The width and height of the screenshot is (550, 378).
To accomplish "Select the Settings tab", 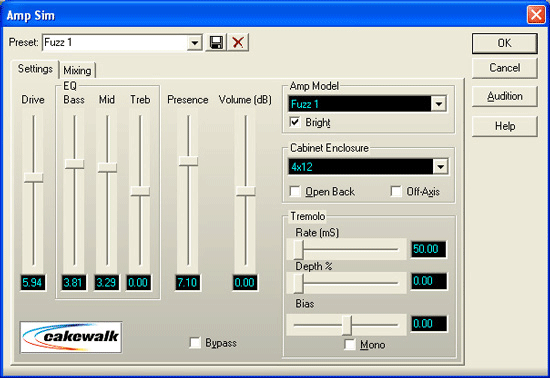I will [x=35, y=69].
